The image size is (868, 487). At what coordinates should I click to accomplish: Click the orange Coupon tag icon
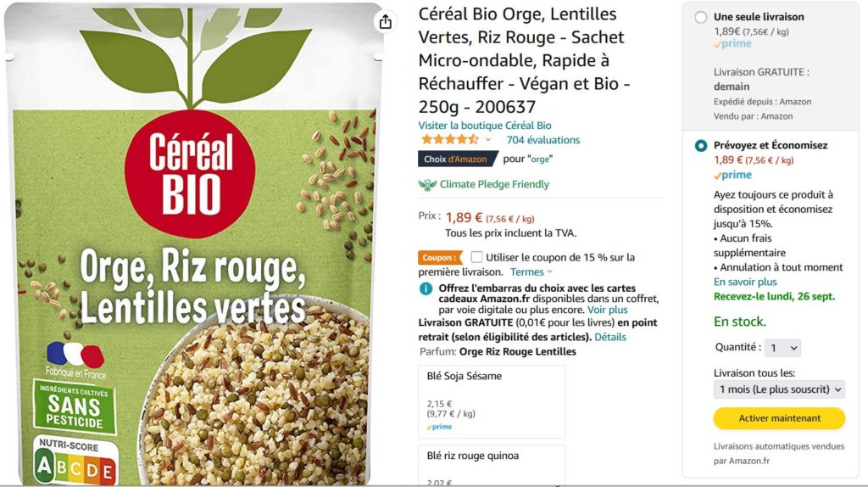(x=440, y=258)
